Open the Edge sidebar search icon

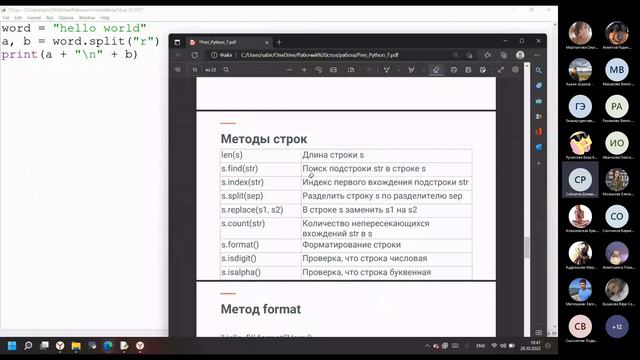coord(539,70)
